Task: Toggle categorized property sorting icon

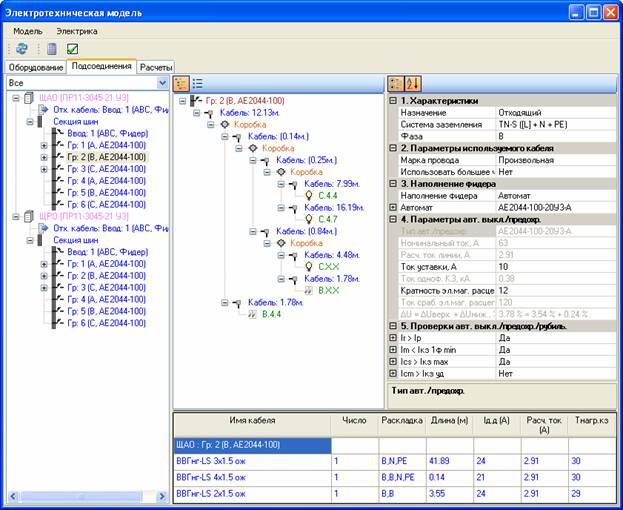Action: tap(396, 84)
